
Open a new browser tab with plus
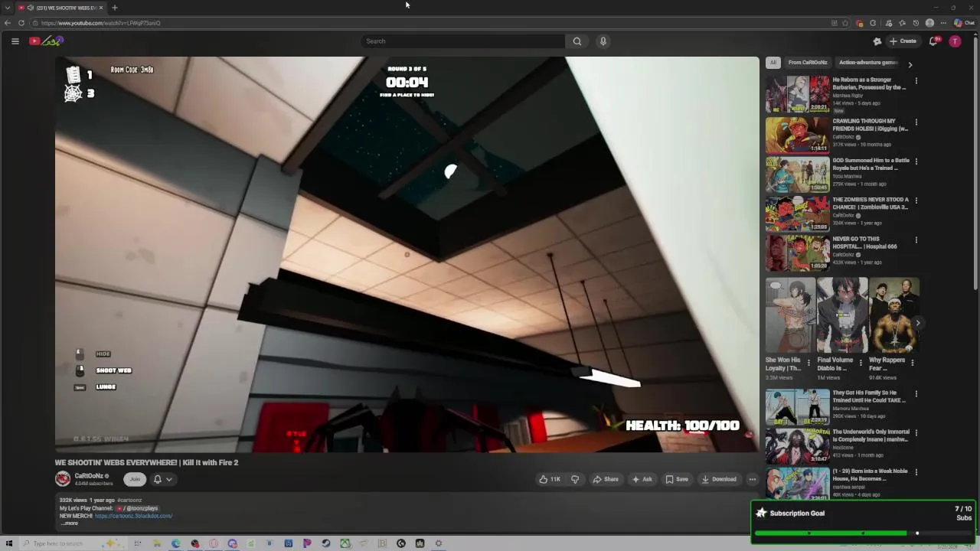[114, 8]
